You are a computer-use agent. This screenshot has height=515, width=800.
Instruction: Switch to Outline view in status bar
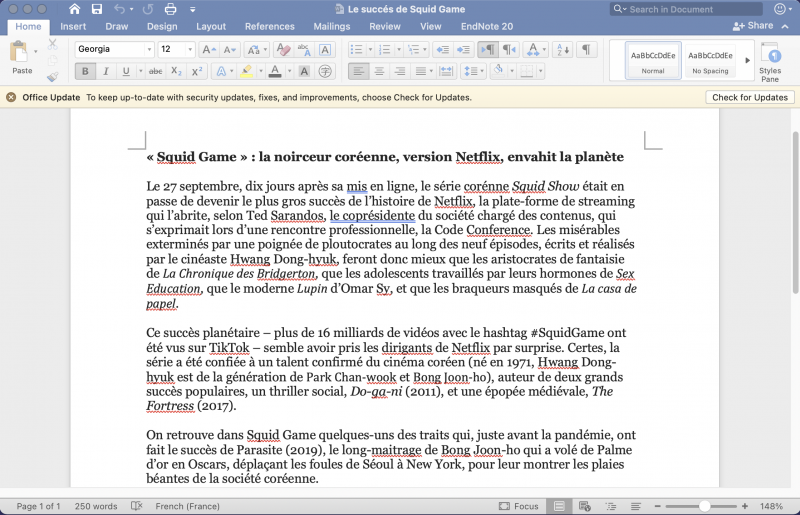pyautogui.click(x=610, y=506)
